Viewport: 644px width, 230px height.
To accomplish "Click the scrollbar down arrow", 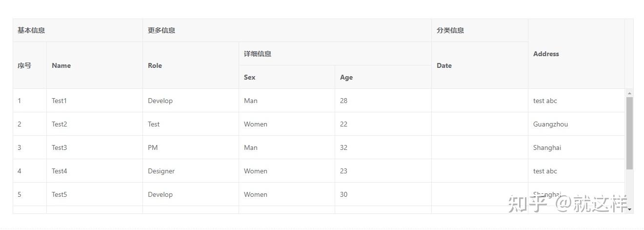I will click(629, 209).
